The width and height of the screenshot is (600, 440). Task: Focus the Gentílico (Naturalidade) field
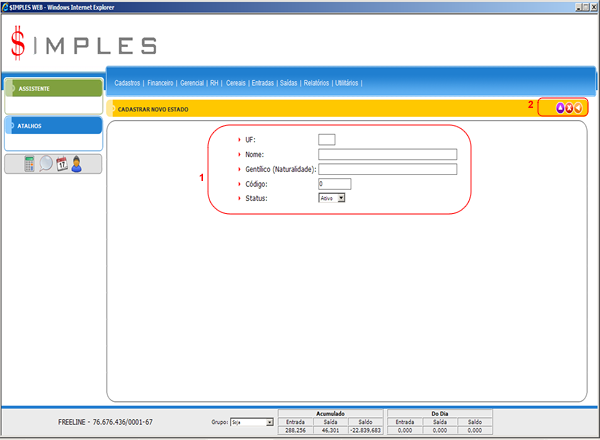pyautogui.click(x=387, y=169)
